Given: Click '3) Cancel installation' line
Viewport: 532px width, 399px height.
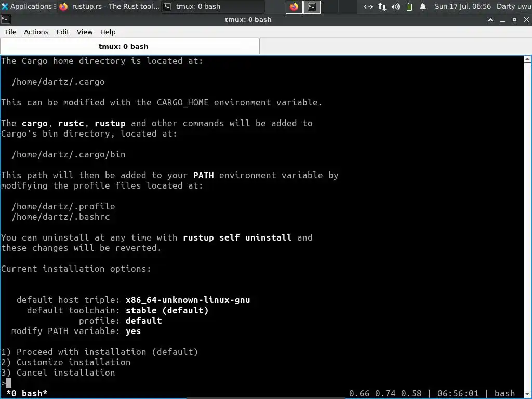Looking at the screenshot, I should point(58,373).
